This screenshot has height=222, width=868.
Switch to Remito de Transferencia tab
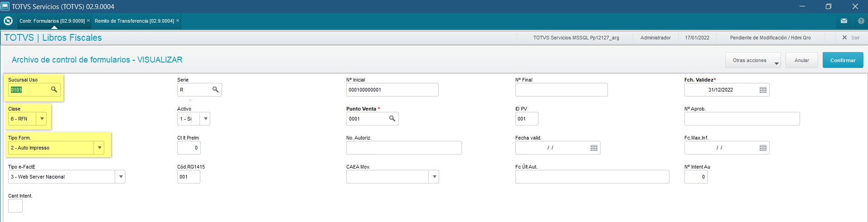[x=134, y=21]
